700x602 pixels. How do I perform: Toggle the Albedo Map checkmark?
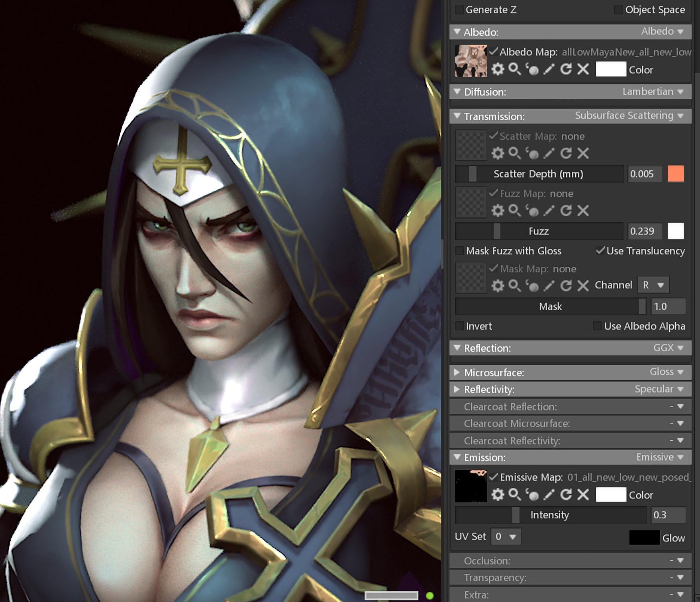click(494, 51)
